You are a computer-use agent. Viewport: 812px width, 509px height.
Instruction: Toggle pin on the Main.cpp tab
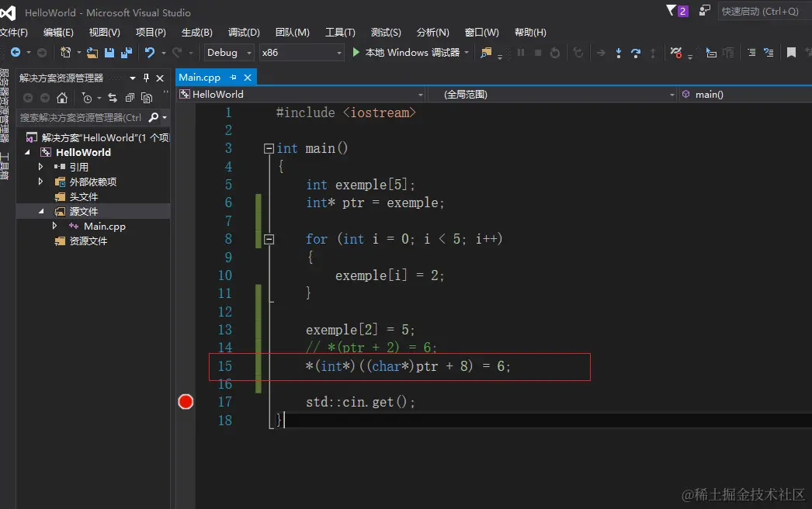233,77
